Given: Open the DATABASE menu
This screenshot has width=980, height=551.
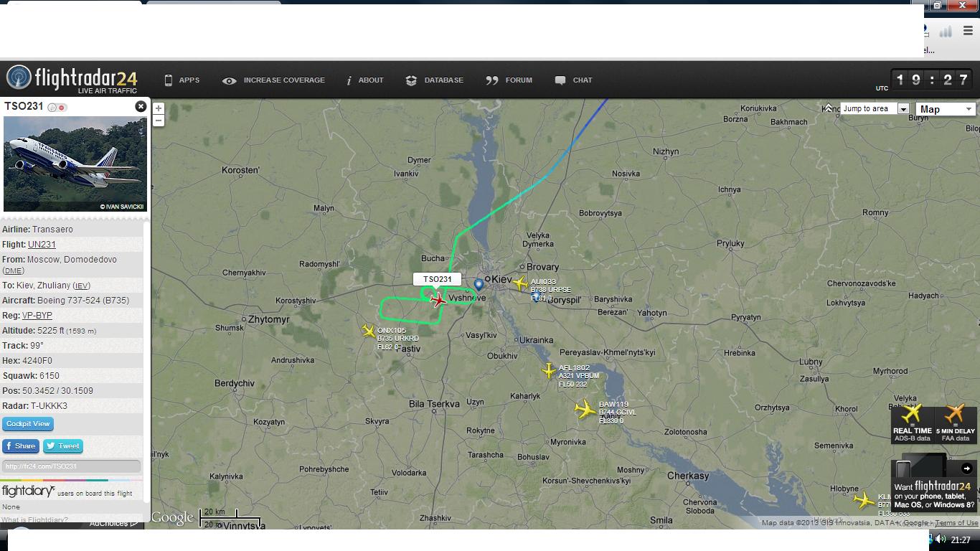Looking at the screenshot, I should tap(434, 80).
